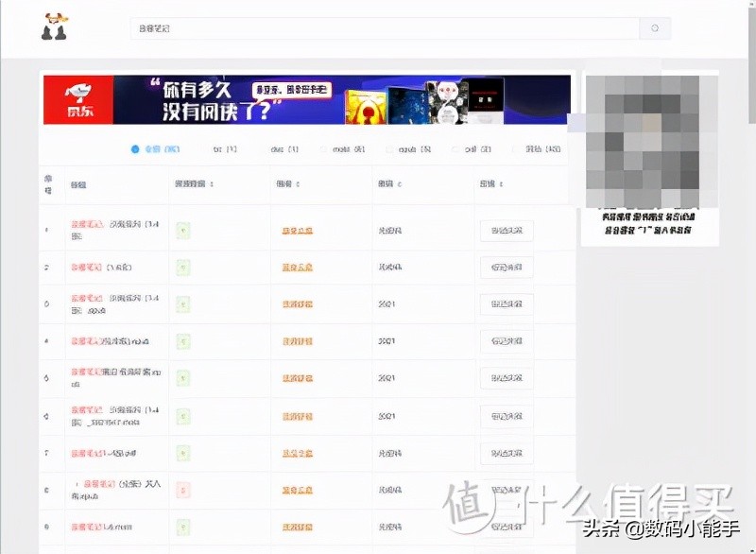Select the highlighted 'All' filter option
The width and height of the screenshot is (756, 554).
point(146,148)
